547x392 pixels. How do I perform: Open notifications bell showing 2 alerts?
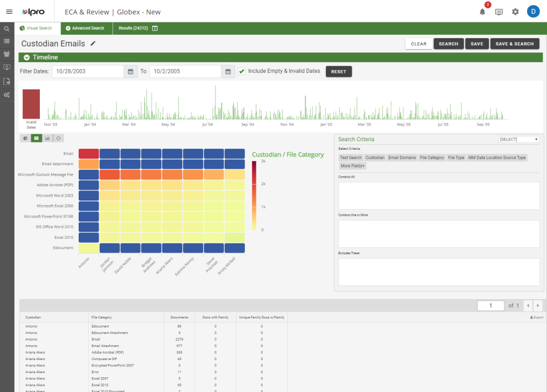click(x=482, y=11)
